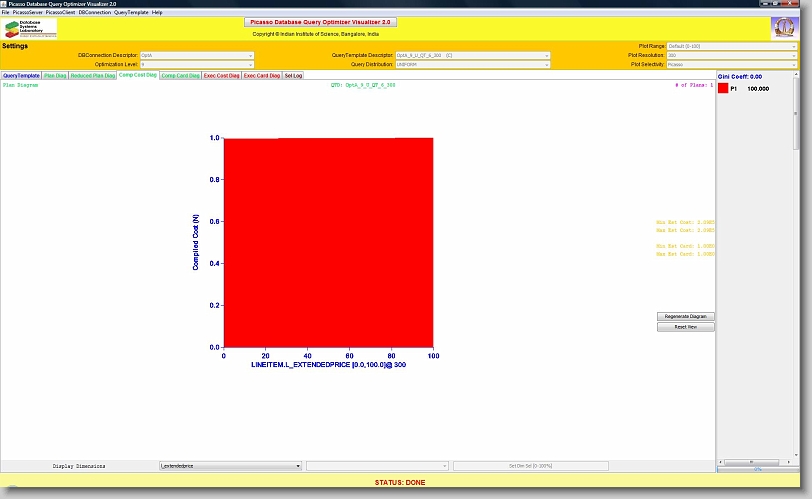Viewport: 812px width, 499px height.
Task: Open the File menu
Action: pyautogui.click(x=5, y=12)
